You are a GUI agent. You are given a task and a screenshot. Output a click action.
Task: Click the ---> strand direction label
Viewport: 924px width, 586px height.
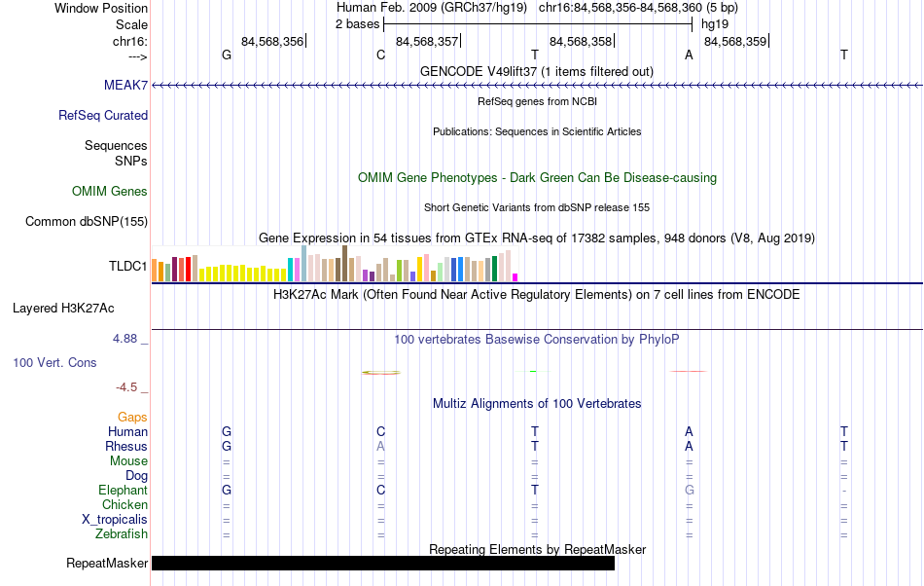138,56
